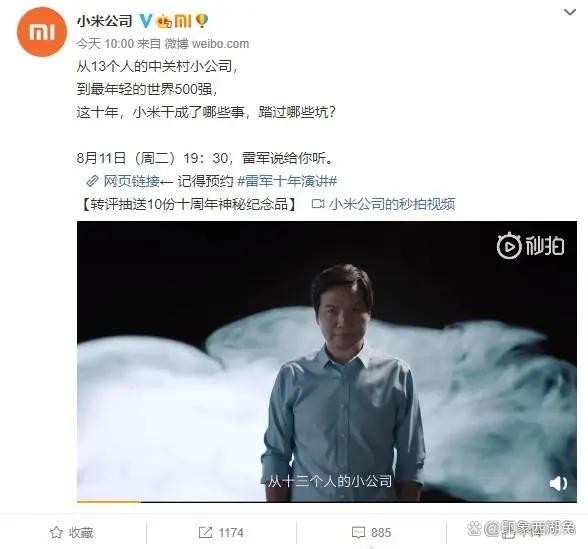Toggle 收藏 favorite star
The height and width of the screenshot is (549, 588).
pos(71,532)
